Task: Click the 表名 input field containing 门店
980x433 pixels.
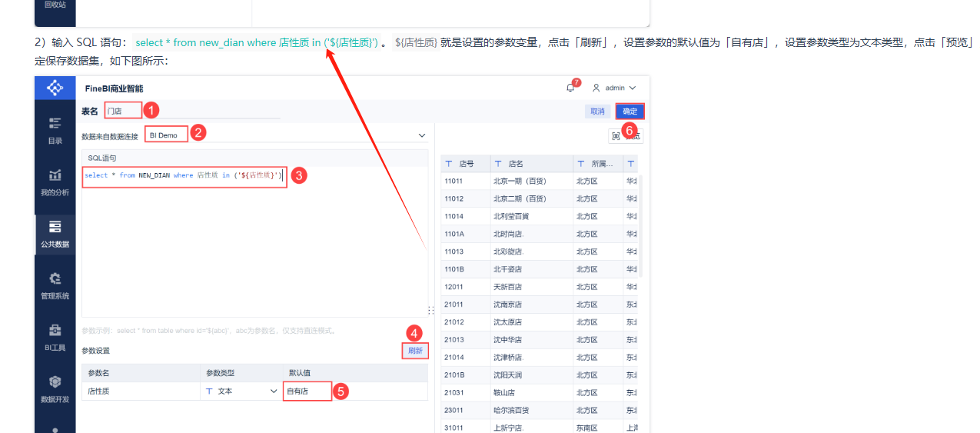Action: pyautogui.click(x=123, y=111)
